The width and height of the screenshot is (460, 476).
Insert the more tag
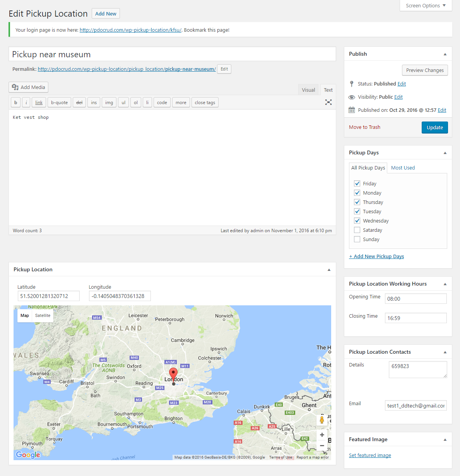pos(181,103)
